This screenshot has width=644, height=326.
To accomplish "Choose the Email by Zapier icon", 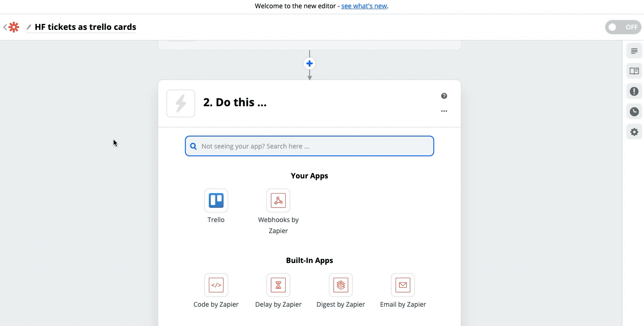I will coord(403,285).
